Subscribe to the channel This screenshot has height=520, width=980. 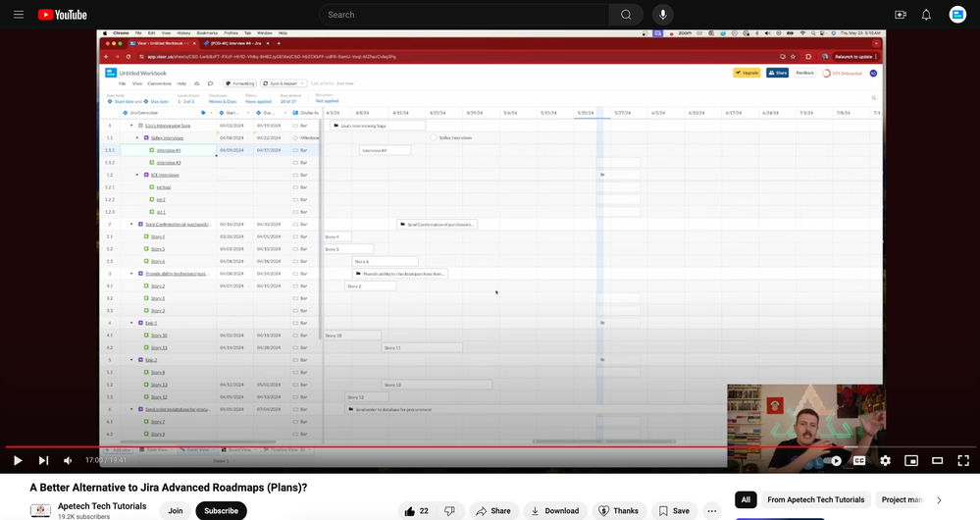(x=222, y=510)
